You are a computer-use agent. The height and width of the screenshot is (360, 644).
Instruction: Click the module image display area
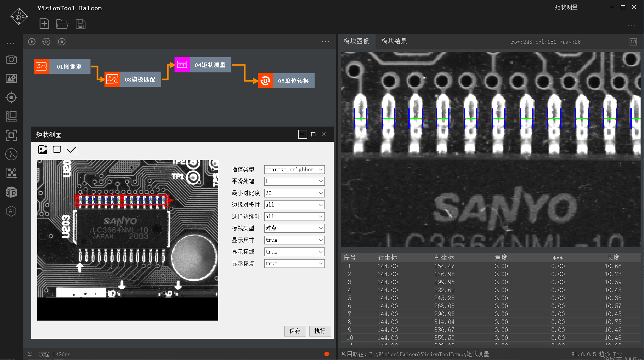tap(490, 149)
